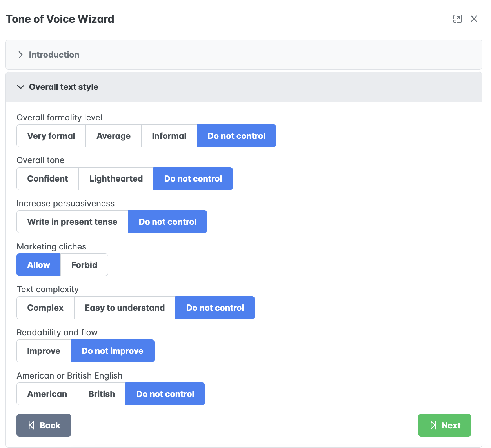
Task: Choose British English spelling
Action: tap(102, 394)
